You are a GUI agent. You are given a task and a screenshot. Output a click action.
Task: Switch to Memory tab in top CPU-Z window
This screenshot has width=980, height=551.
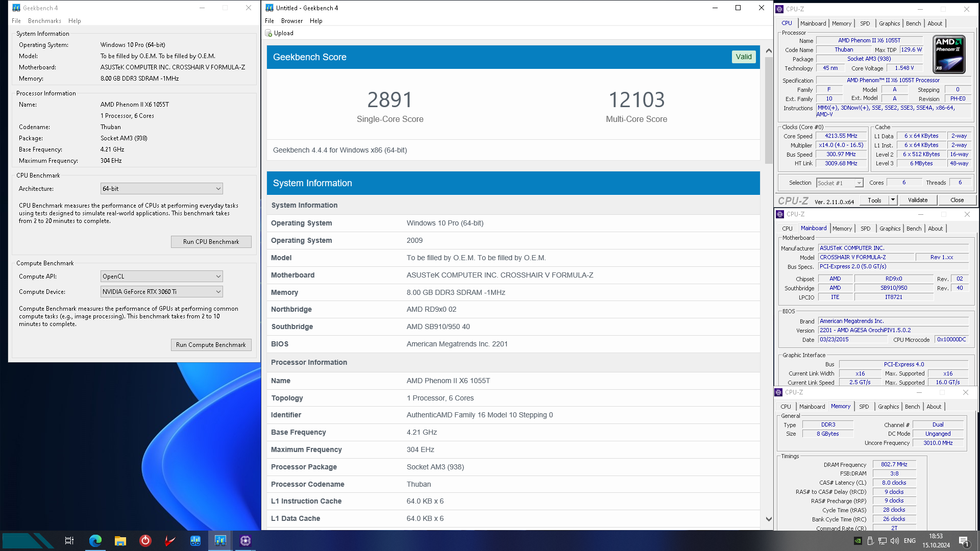pos(842,23)
